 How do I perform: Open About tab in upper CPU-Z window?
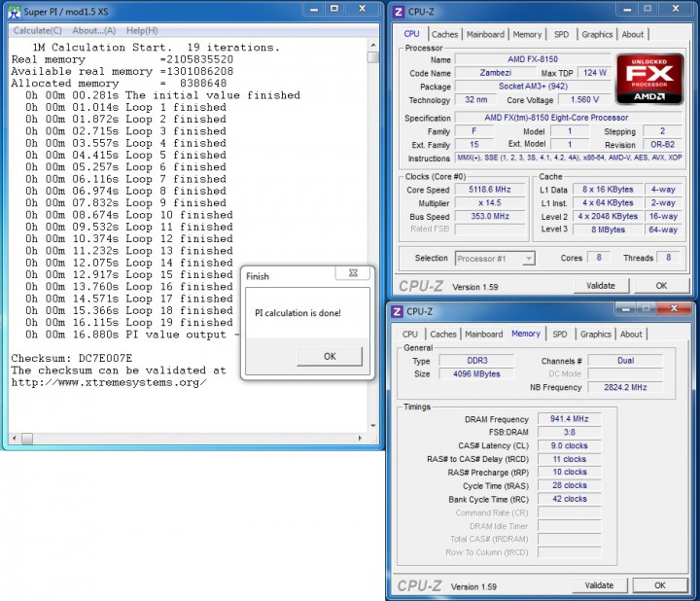tap(633, 34)
